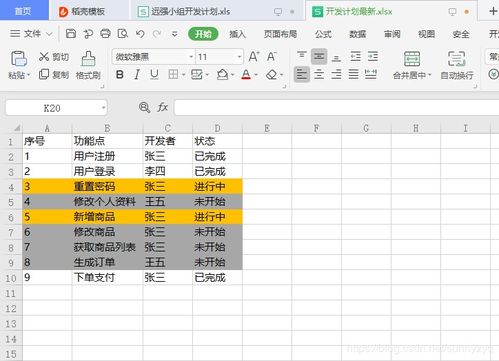Increase font size with large A icon
The image size is (499, 361).
[254, 57]
